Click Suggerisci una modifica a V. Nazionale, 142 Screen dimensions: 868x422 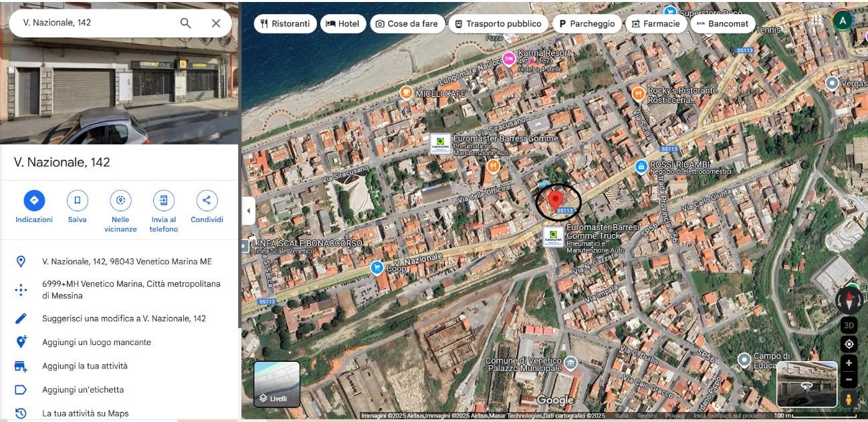(119, 318)
